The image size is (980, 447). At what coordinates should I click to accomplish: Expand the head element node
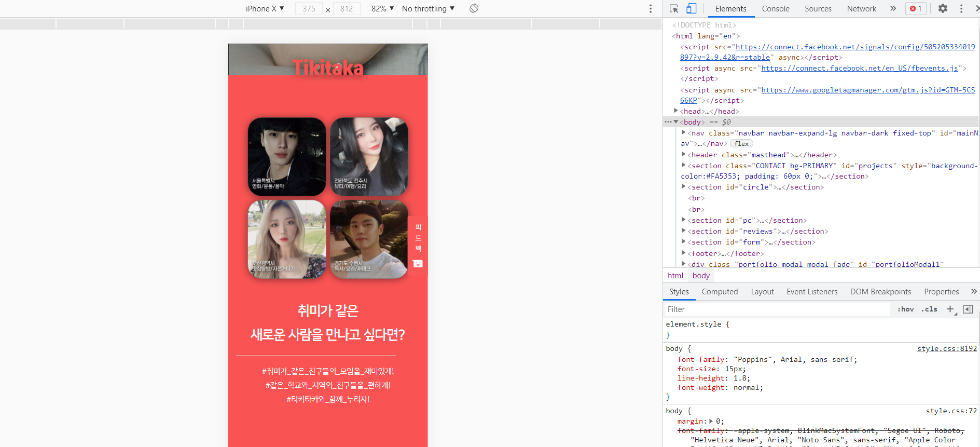675,111
